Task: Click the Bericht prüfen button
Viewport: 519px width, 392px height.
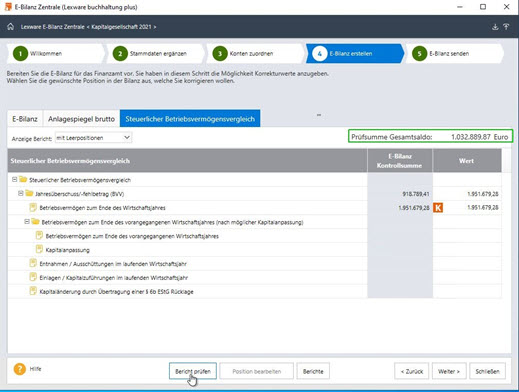Action: tap(193, 371)
